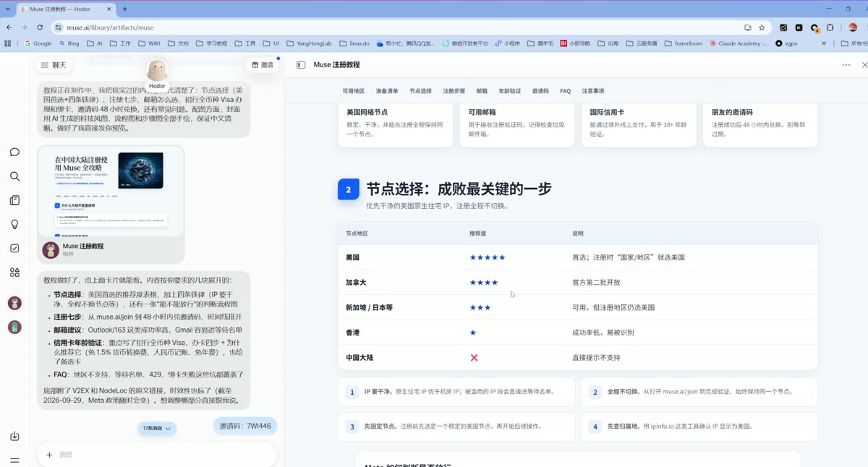Click the lightbulb ideas icon in sidebar
Screen dimensions: 868x467
[x=14, y=224]
